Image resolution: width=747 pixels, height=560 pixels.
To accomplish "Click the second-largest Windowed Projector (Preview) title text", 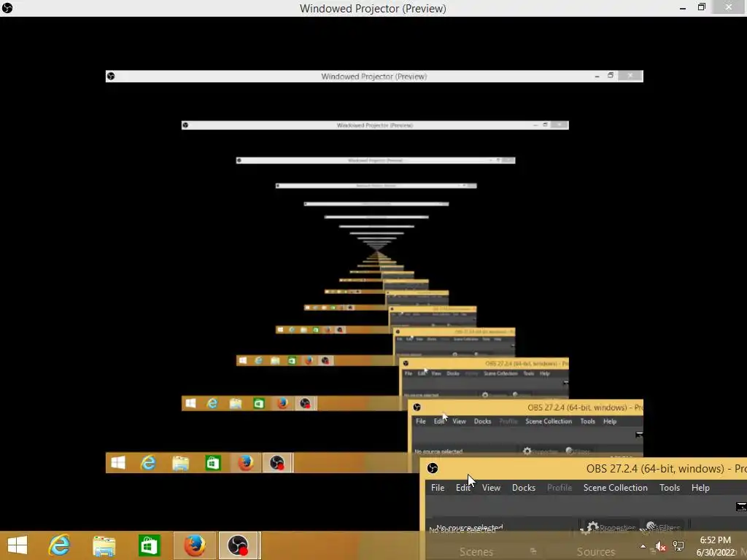I will coord(374,76).
